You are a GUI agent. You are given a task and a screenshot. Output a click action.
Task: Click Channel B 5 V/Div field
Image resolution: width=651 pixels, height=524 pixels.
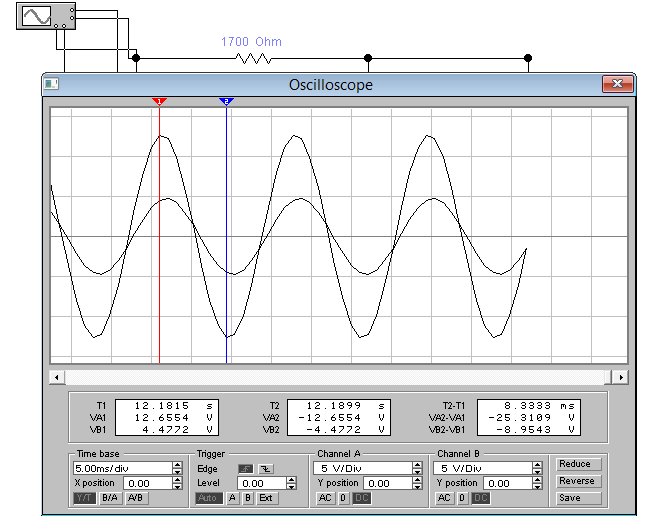click(x=483, y=468)
